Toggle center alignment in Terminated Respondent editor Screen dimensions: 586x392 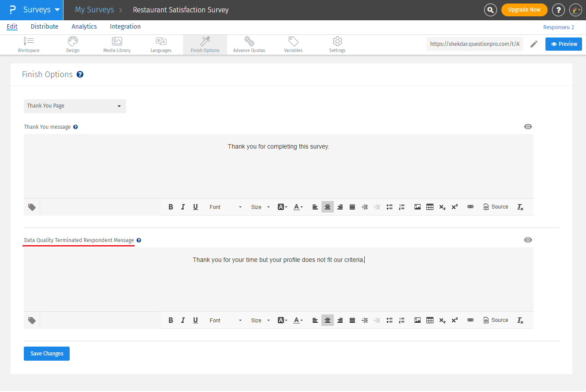click(328, 320)
